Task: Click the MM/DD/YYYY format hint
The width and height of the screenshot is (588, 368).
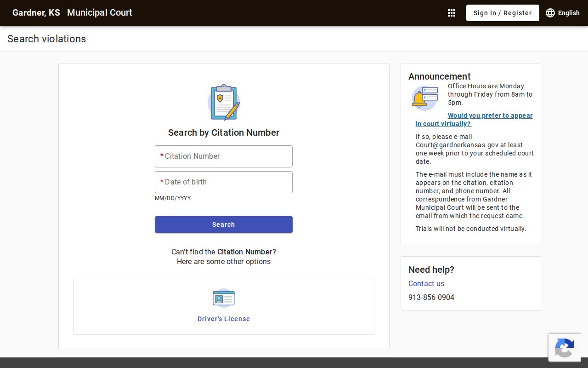Action: click(173, 198)
